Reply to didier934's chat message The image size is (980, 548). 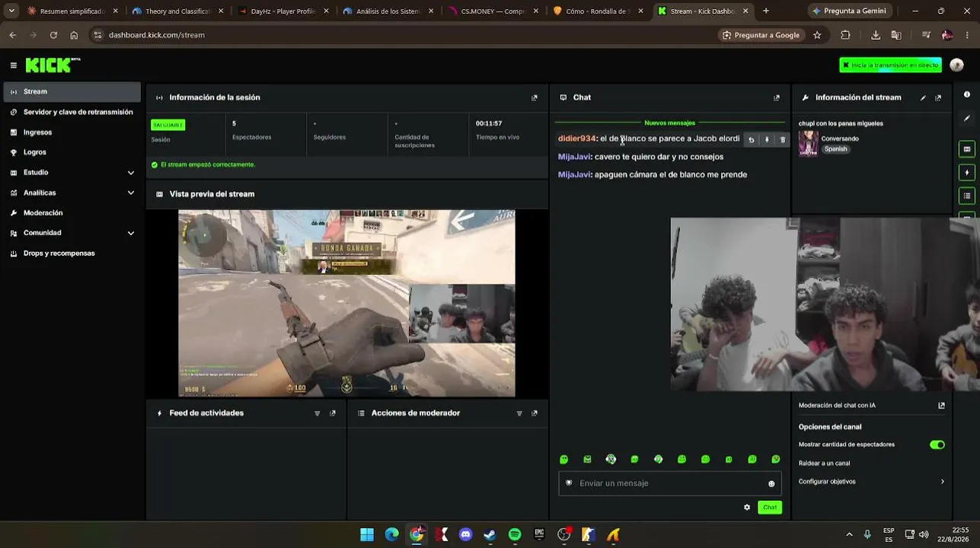tap(751, 140)
